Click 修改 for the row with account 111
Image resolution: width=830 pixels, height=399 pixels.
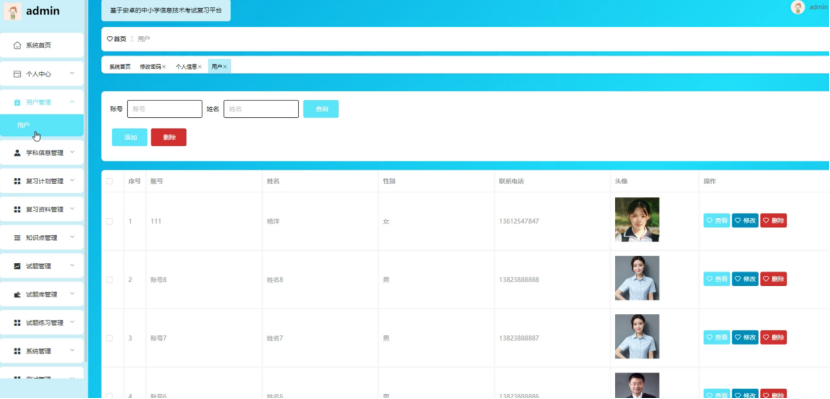(745, 221)
